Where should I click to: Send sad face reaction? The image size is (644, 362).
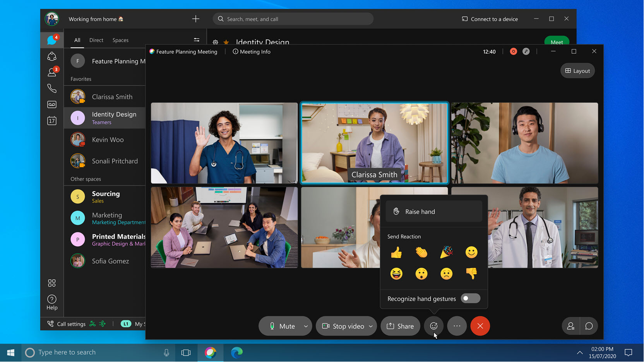[x=446, y=274]
